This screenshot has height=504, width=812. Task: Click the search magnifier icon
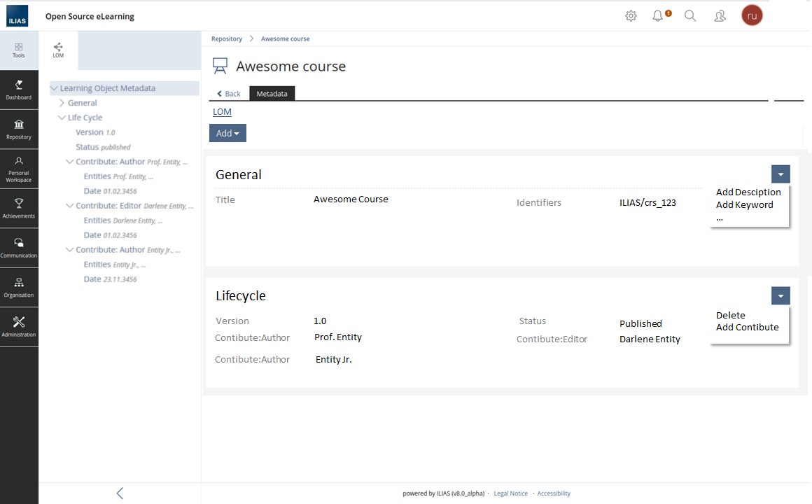coord(690,16)
